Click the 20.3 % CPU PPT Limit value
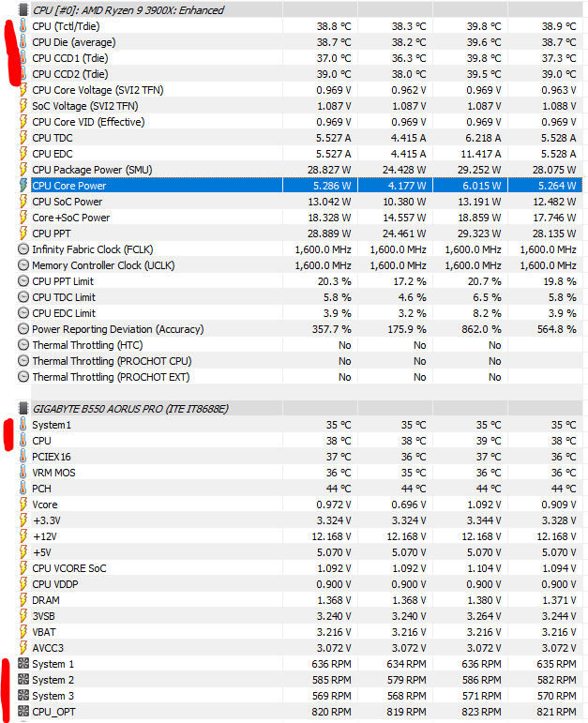588x723 pixels. point(335,281)
